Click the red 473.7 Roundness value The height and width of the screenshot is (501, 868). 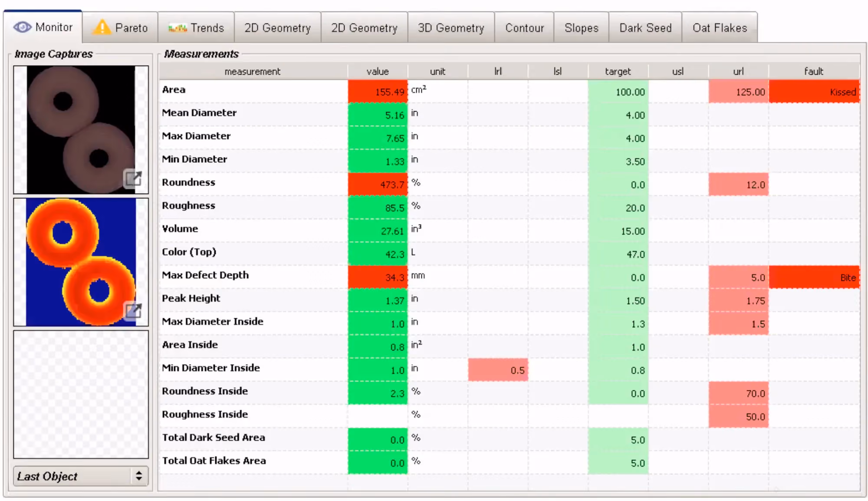coord(378,185)
